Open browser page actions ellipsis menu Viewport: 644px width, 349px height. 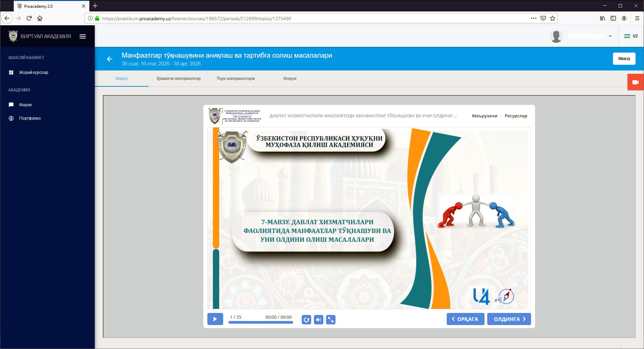coord(533,18)
